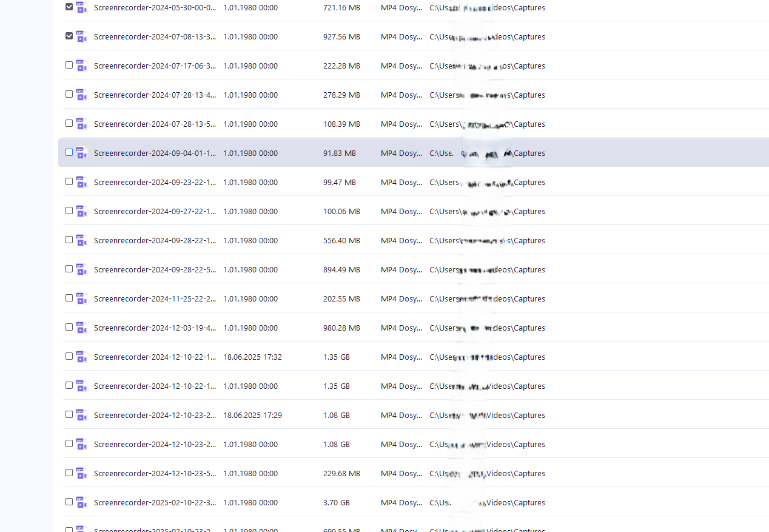The width and height of the screenshot is (769, 532).
Task: Select the checkbox for Screenrecorder-2024-09-28-22-5
Action: [x=69, y=269]
